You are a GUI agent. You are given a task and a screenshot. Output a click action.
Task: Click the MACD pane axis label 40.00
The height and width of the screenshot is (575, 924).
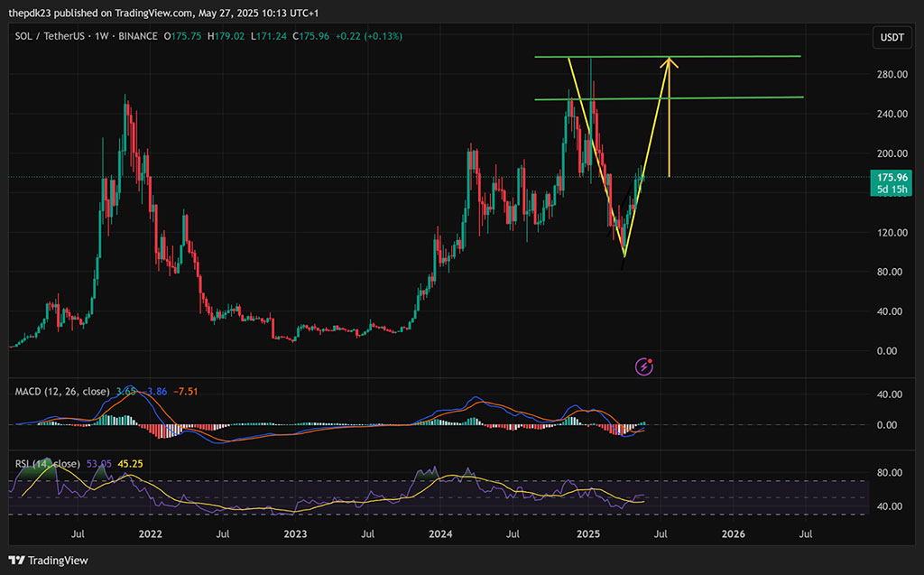pos(889,394)
